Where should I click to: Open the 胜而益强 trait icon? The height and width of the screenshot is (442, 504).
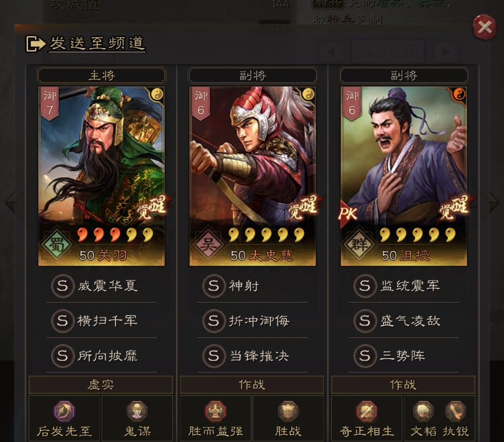click(215, 411)
